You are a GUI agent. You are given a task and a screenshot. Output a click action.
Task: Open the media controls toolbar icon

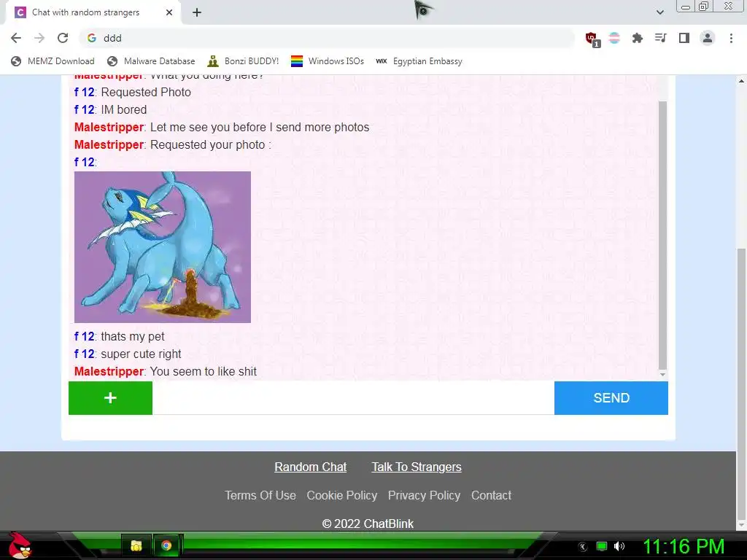pyautogui.click(x=660, y=38)
